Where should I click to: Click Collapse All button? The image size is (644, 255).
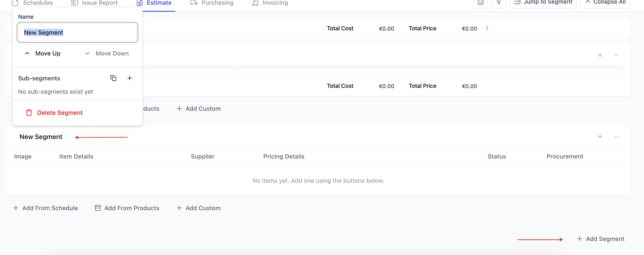[605, 2]
